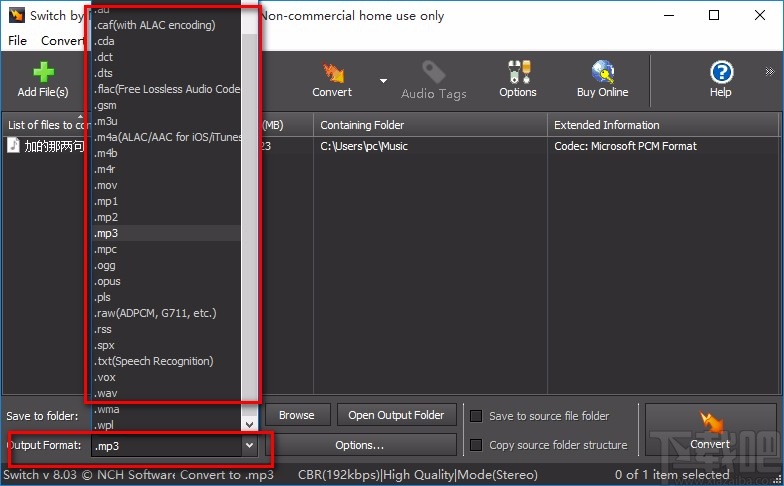Open the Convert menu in menu bar
This screenshot has width=784, height=486.
point(62,40)
